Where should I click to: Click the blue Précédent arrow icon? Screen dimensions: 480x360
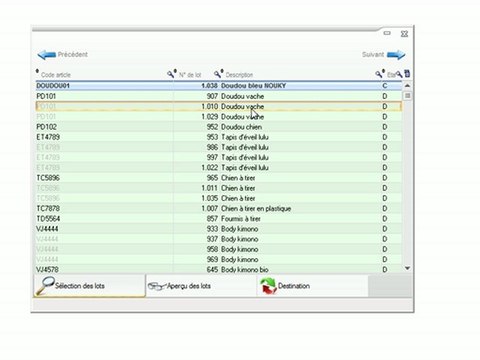(x=47, y=55)
